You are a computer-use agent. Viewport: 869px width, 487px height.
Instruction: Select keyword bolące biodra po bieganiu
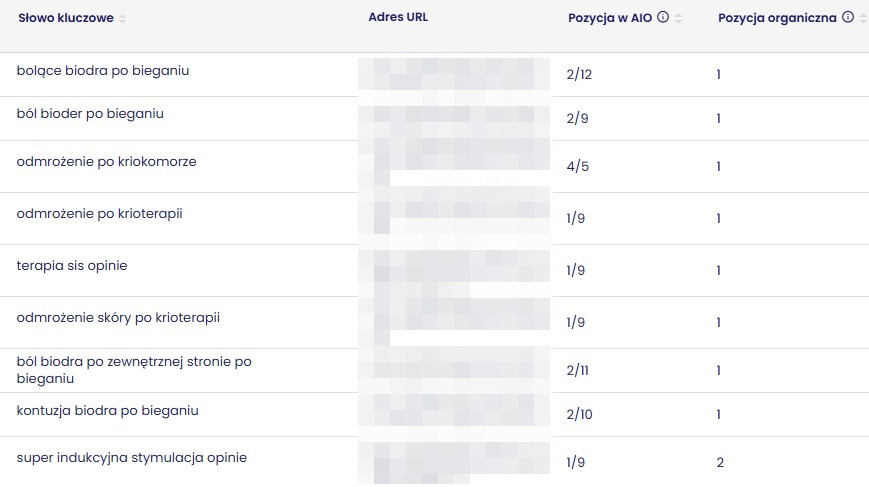coord(103,71)
